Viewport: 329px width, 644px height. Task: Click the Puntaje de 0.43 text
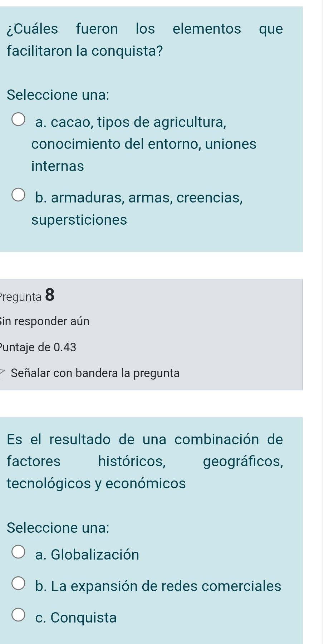(x=38, y=347)
